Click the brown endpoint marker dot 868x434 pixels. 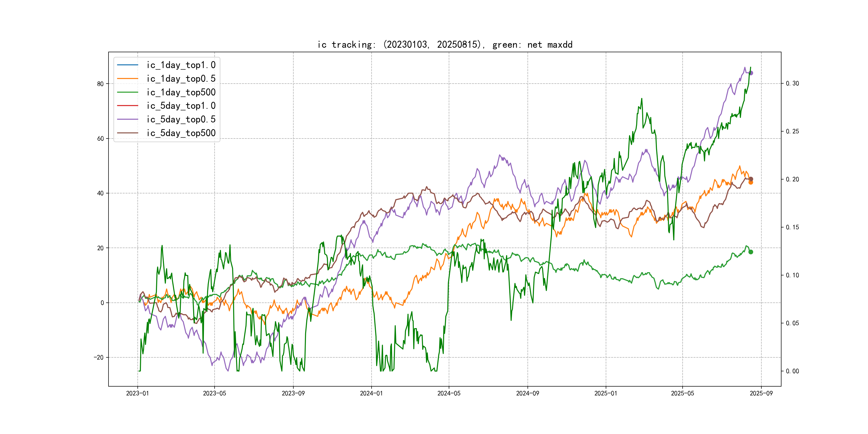point(751,179)
